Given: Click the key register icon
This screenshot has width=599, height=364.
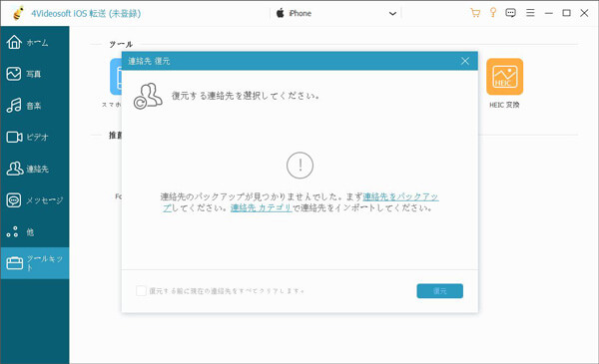Looking at the screenshot, I should point(493,13).
